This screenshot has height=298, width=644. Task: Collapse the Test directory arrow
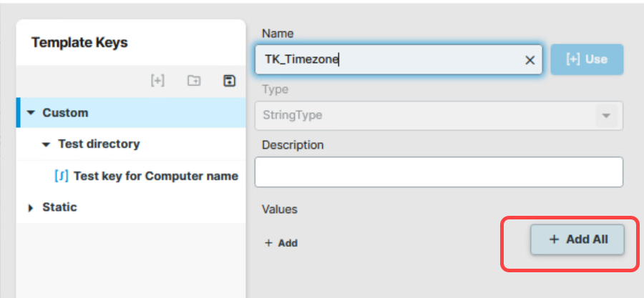click(x=47, y=144)
